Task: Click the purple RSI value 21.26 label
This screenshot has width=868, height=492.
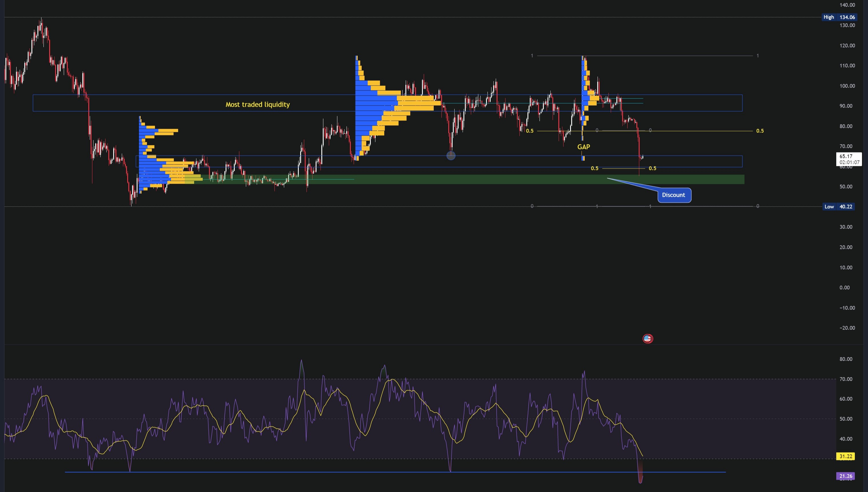Action: [x=845, y=476]
